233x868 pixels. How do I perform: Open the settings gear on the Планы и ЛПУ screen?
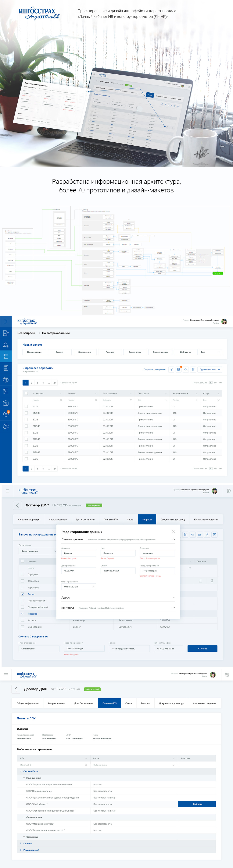(227, 675)
